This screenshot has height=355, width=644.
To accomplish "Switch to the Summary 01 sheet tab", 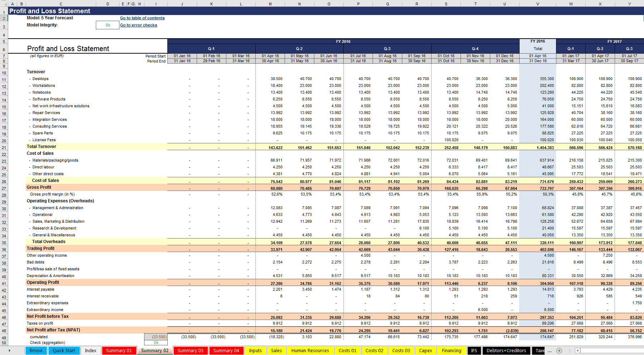I will [x=119, y=351].
